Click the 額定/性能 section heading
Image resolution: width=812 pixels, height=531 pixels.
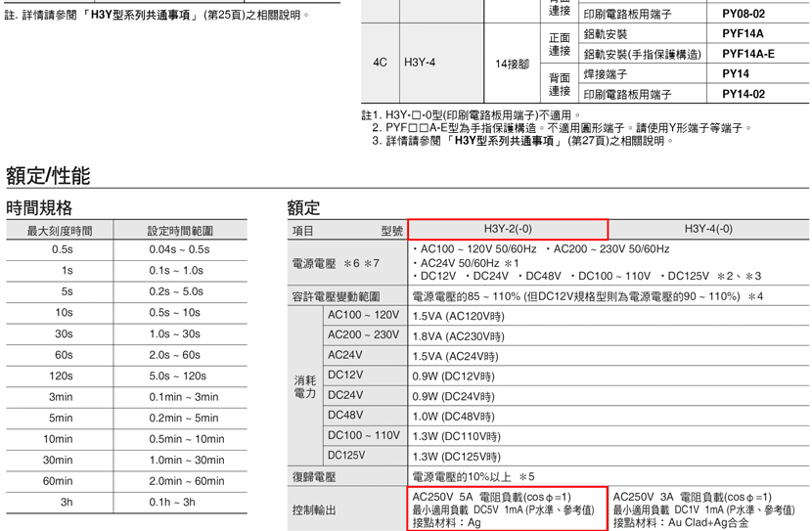(48, 176)
